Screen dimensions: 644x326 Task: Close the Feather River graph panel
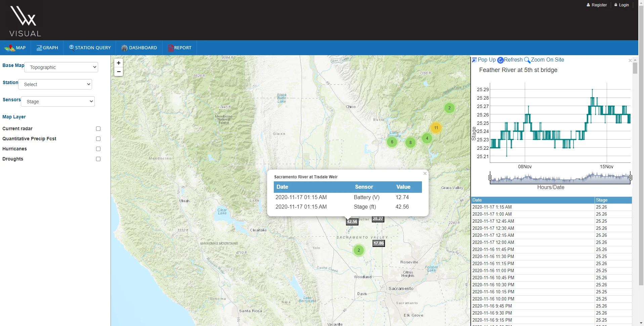(630, 61)
